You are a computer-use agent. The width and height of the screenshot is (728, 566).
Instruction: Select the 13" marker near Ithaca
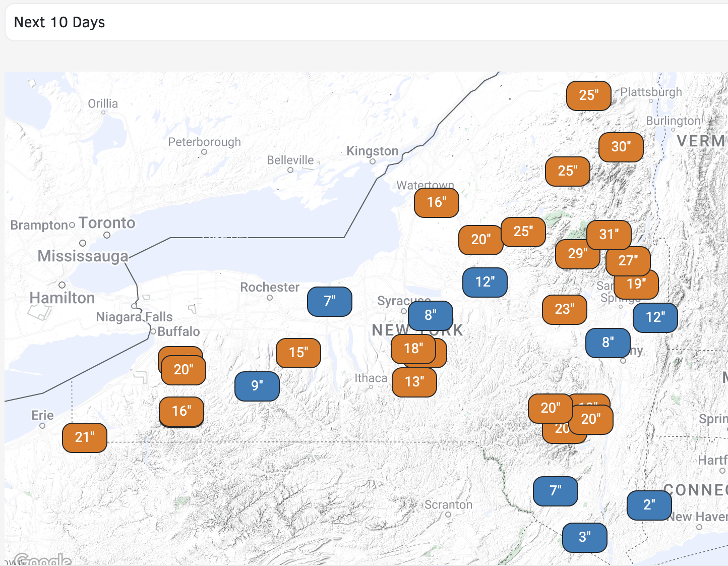[414, 382]
